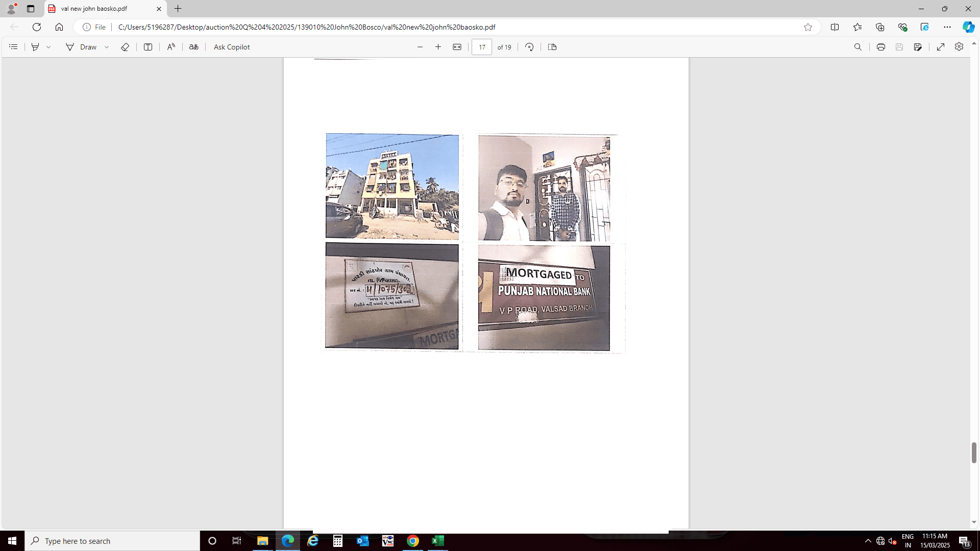Open the Copilot sidebar

[969, 27]
